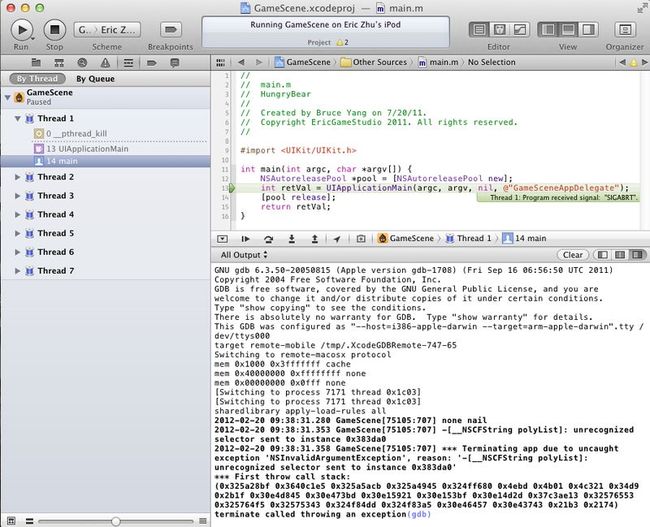This screenshot has width=650, height=527.
Task: Toggle the Debug area view button
Action: point(568,30)
